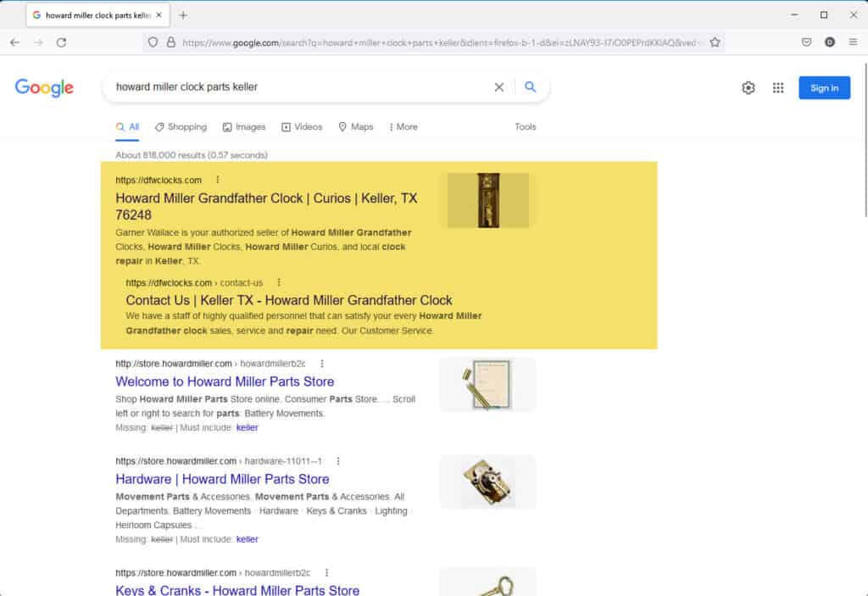Viewport: 868px width, 596px height.
Task: Open options menu beside dfwclocks.com result
Action: (218, 180)
